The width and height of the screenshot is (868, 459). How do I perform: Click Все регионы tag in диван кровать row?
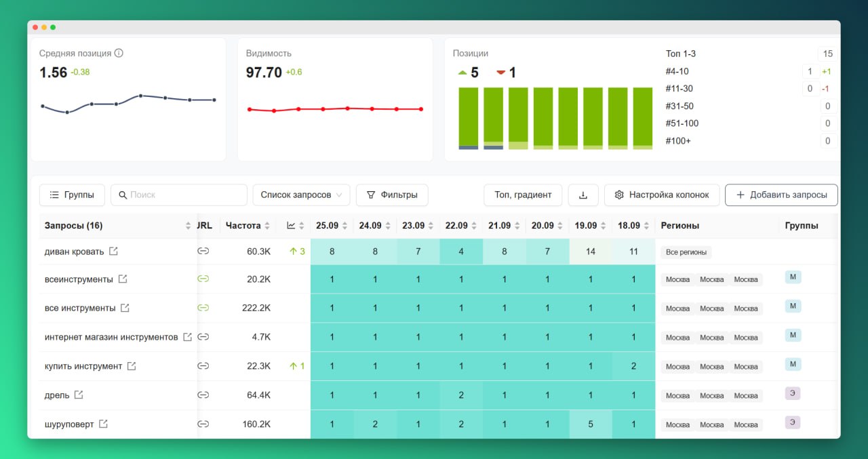[x=686, y=252]
